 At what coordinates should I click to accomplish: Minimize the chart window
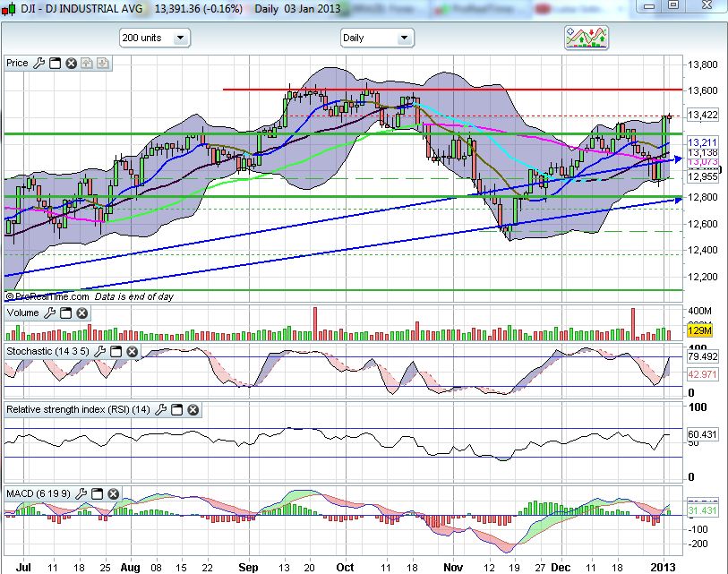649,6
